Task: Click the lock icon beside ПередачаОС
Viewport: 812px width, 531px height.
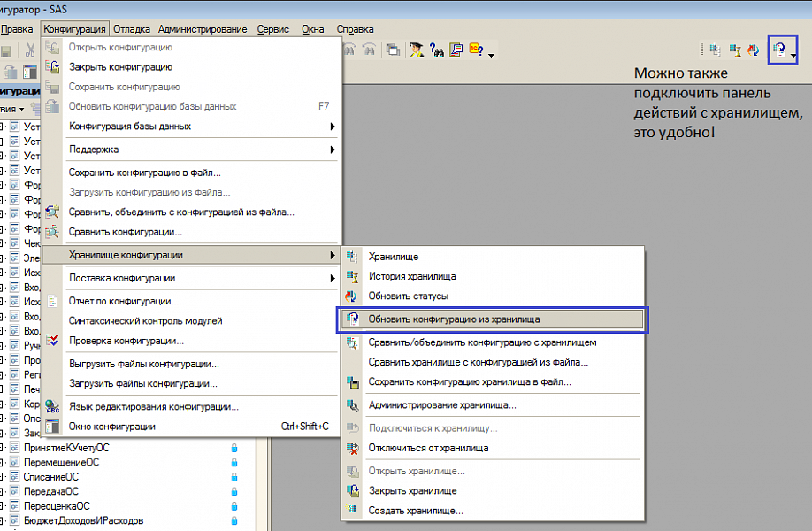Action: click(234, 492)
